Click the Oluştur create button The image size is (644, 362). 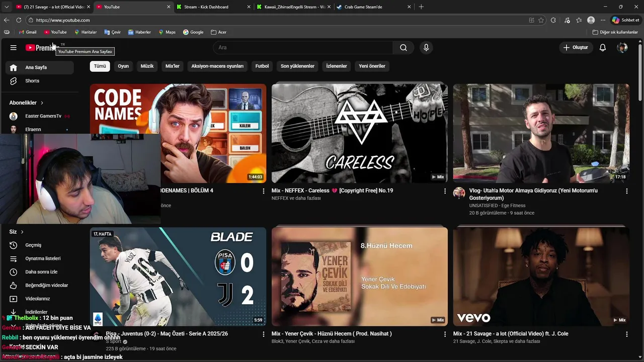576,48
